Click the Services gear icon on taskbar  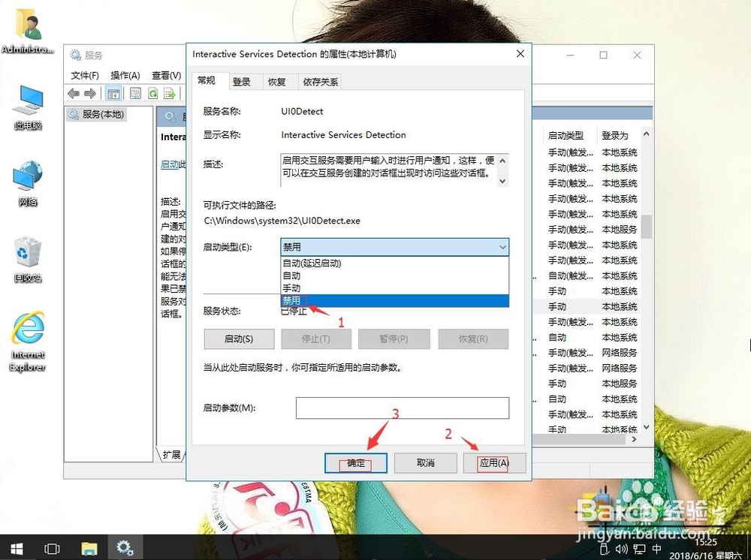tap(125, 547)
